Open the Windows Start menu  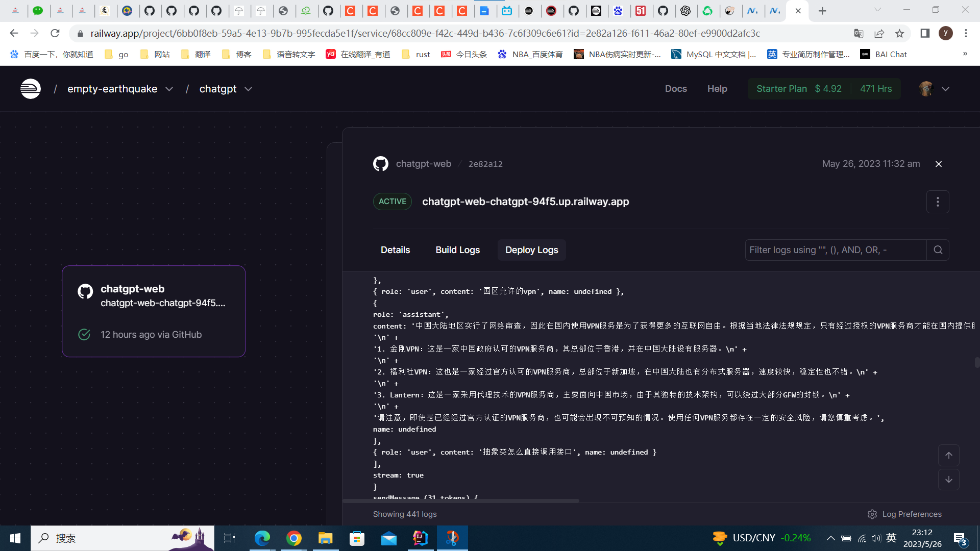pyautogui.click(x=15, y=538)
